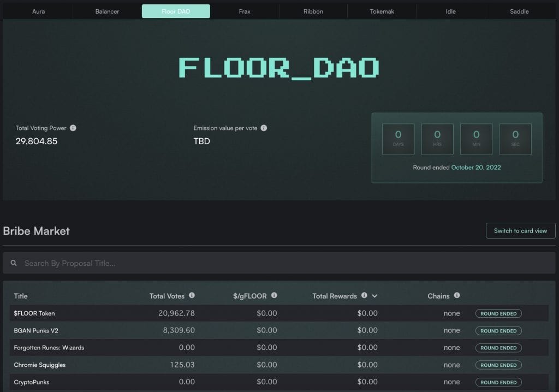Click Switch to card view button

[520, 231]
